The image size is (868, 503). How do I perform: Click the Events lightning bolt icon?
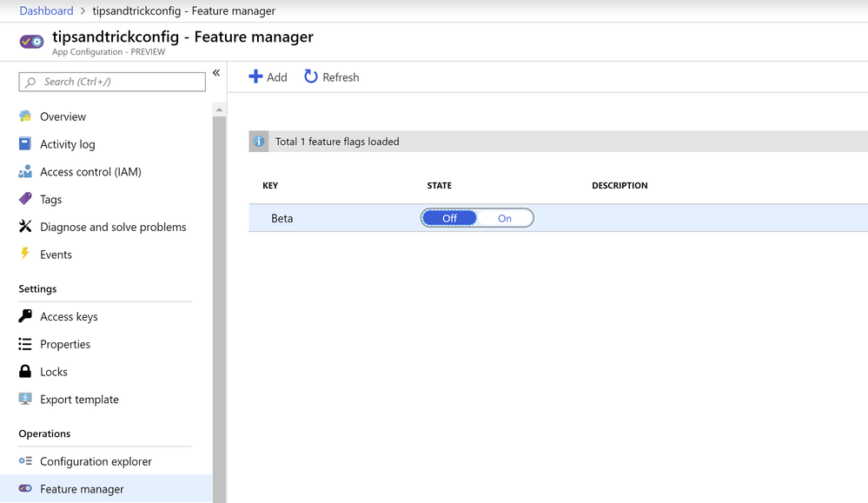(25, 255)
